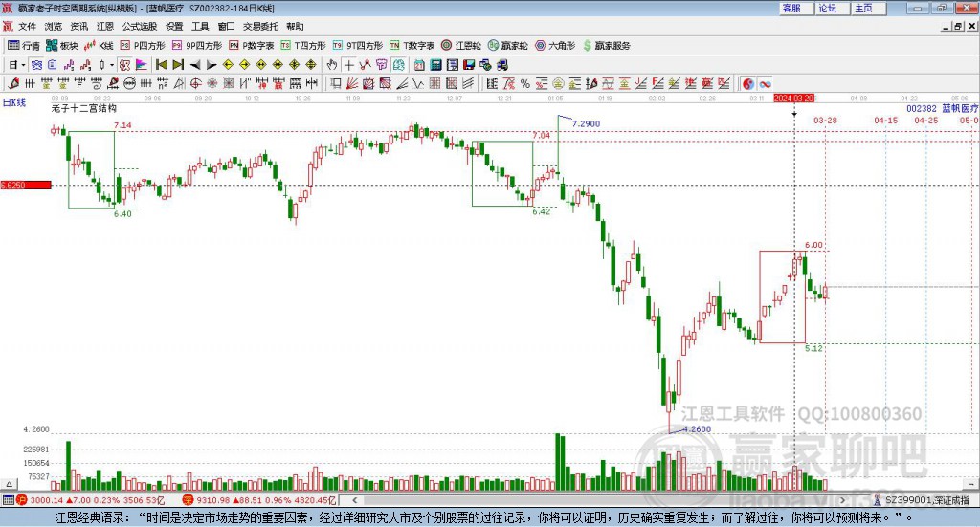
Task: Open the 9P四方形 tool
Action: [x=197, y=46]
